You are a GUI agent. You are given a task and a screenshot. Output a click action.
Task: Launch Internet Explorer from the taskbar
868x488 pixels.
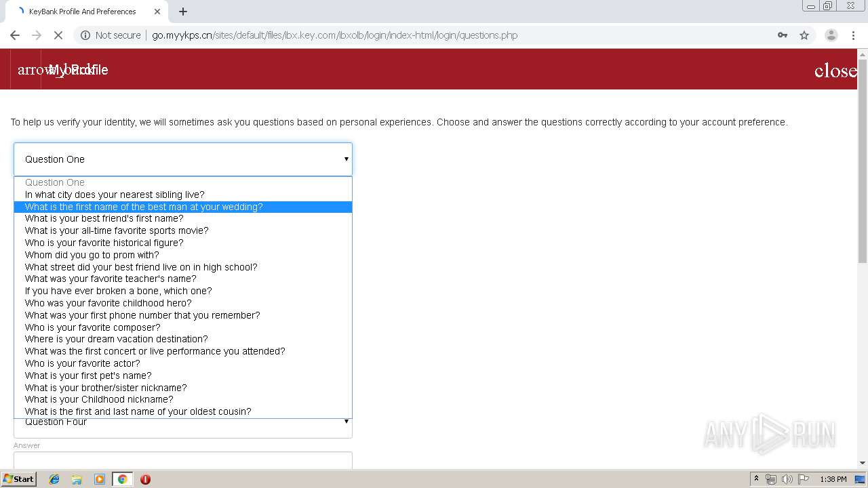point(54,479)
